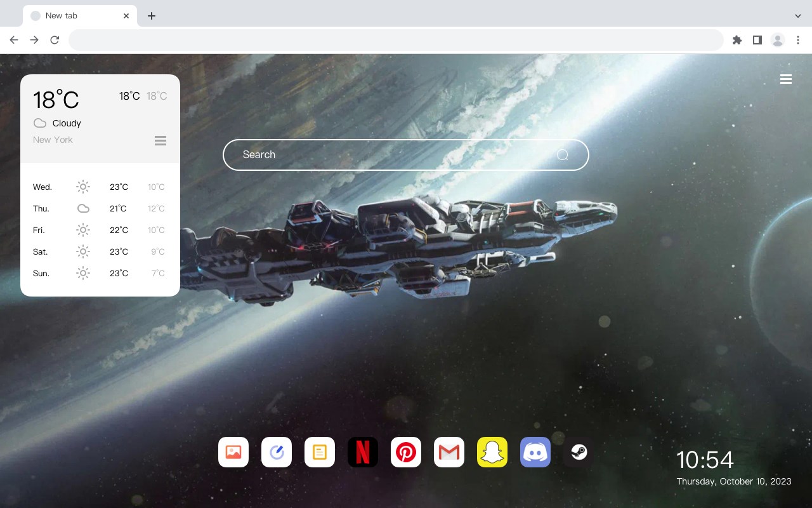Click the sunny icon for Saturday
Image resolution: width=812 pixels, height=508 pixels.
click(83, 251)
